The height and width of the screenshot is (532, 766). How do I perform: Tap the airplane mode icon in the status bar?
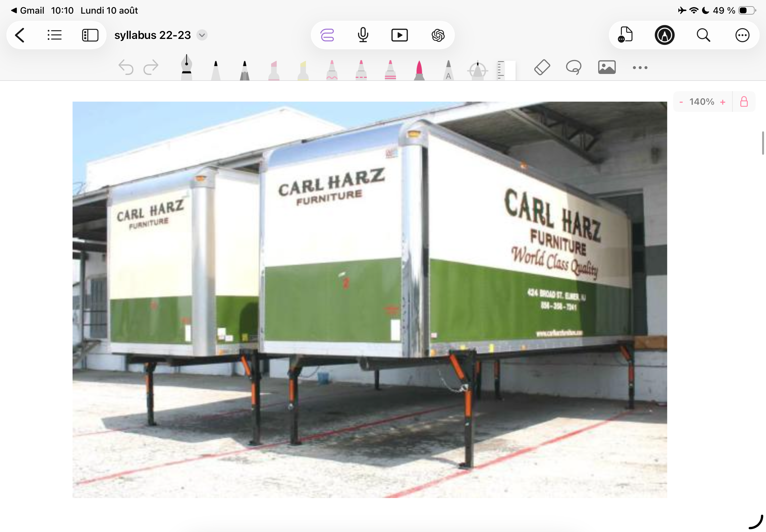(x=682, y=11)
